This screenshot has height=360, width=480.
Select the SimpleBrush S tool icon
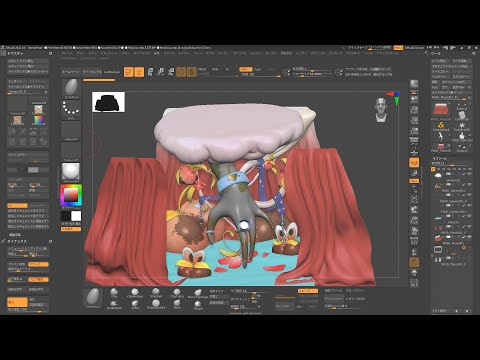coord(441,126)
